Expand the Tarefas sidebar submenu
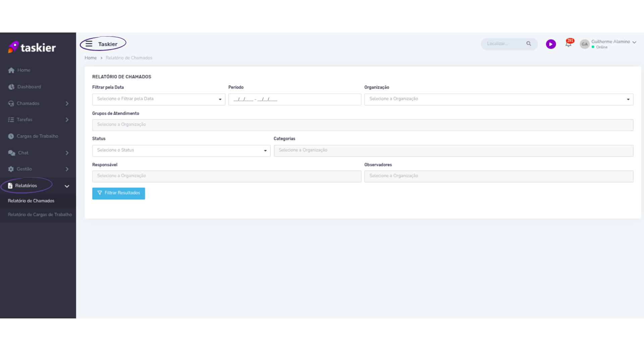Screen dimensions: 644x362 (67, 120)
